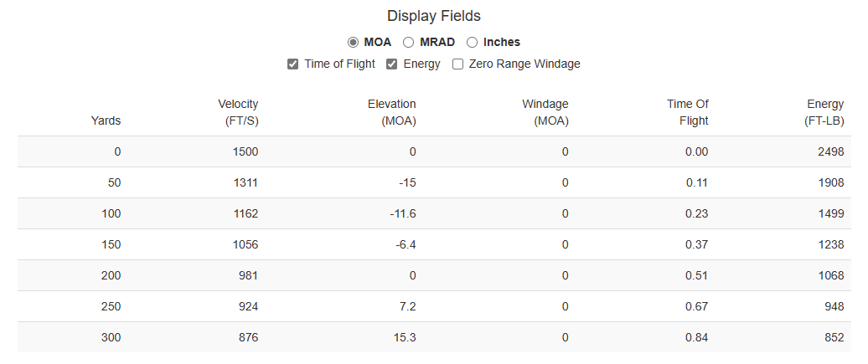Click energy value 2498
868x364 pixels.
tap(830, 151)
